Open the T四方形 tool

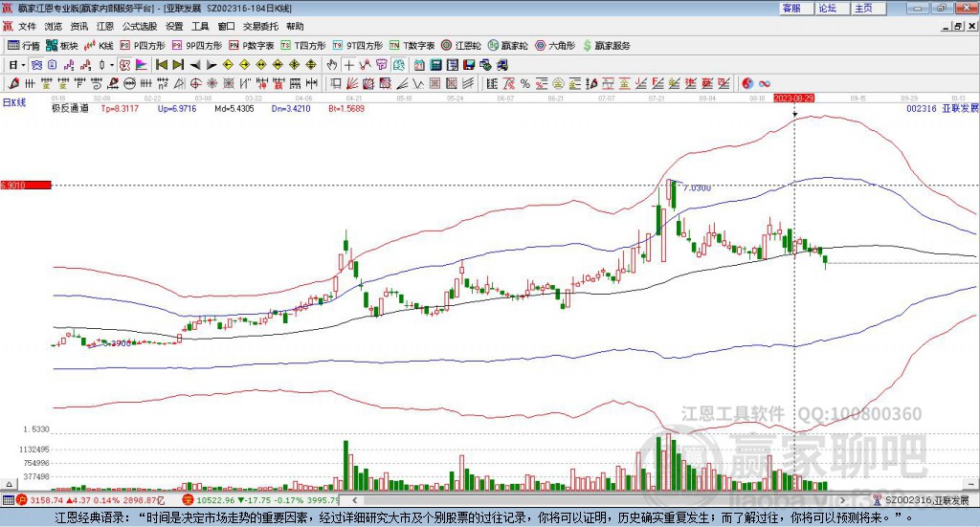tap(303, 46)
